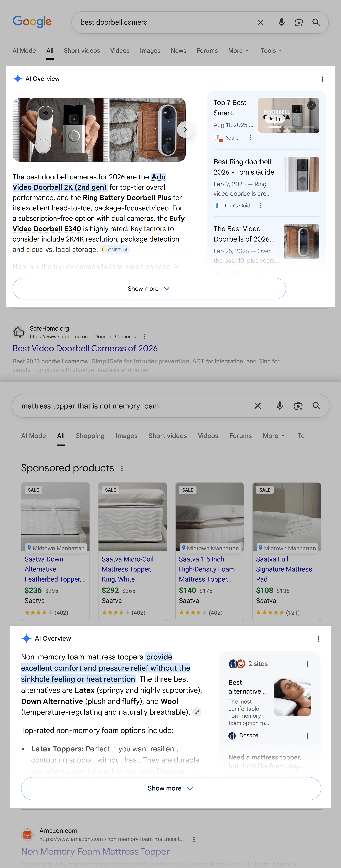Advance the doorbell image carousel with the arrow

click(185, 130)
